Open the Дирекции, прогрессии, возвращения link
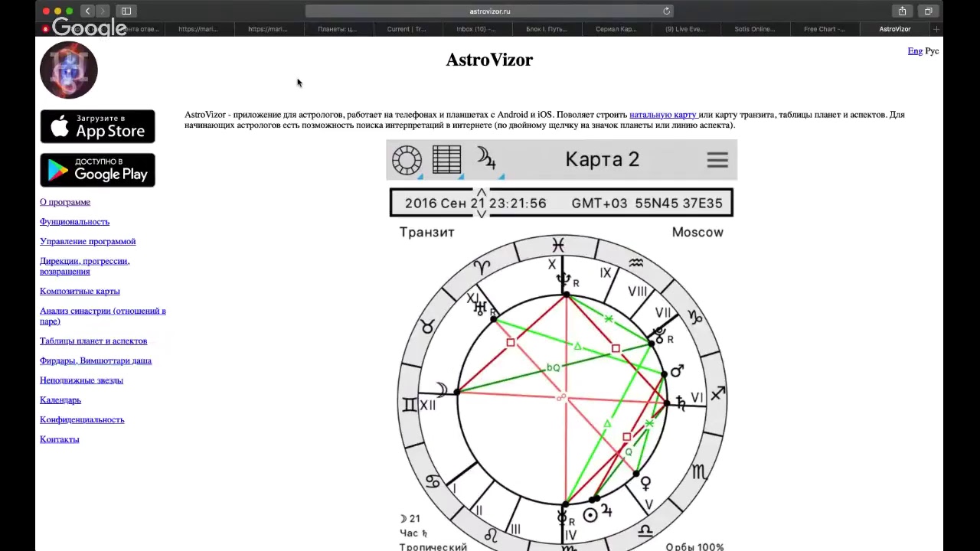This screenshot has width=980, height=551. click(x=84, y=266)
